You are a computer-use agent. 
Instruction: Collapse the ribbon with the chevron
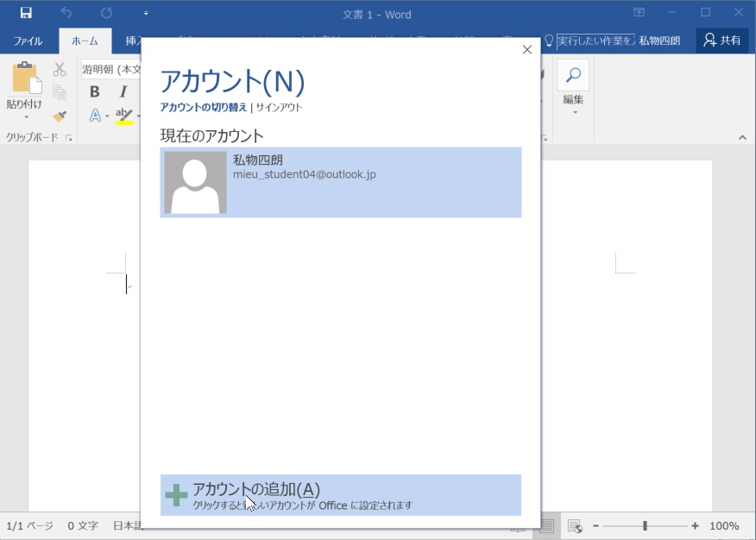[742, 138]
